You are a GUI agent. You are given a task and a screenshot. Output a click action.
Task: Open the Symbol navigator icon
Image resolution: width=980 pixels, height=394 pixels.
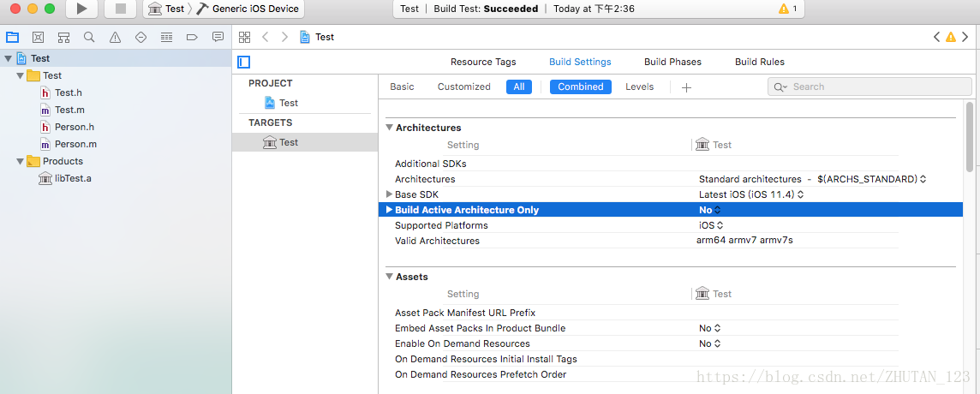[x=63, y=37]
